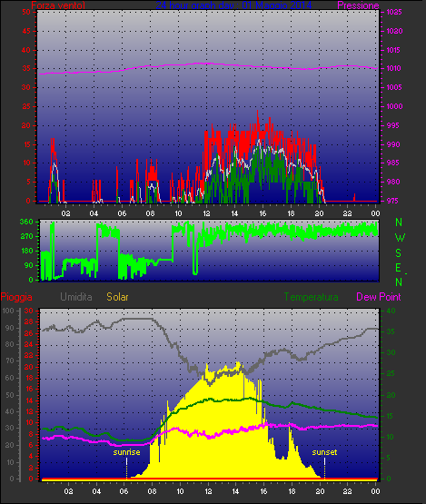Viewport: 426px width, 504px height.
Task: Select the orange 'Solar' legend label
Action: coord(117,297)
